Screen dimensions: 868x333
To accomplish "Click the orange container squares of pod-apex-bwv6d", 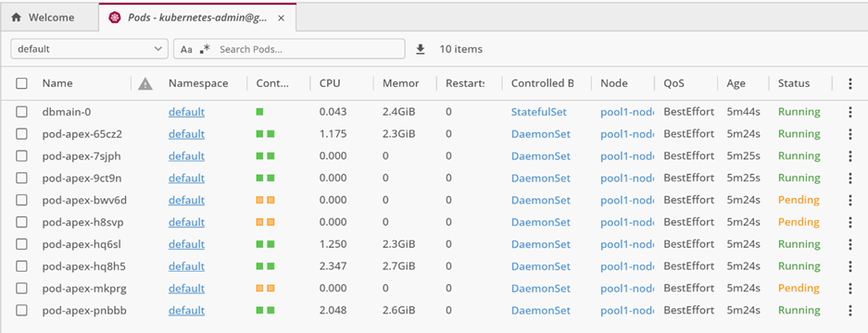I will (265, 200).
